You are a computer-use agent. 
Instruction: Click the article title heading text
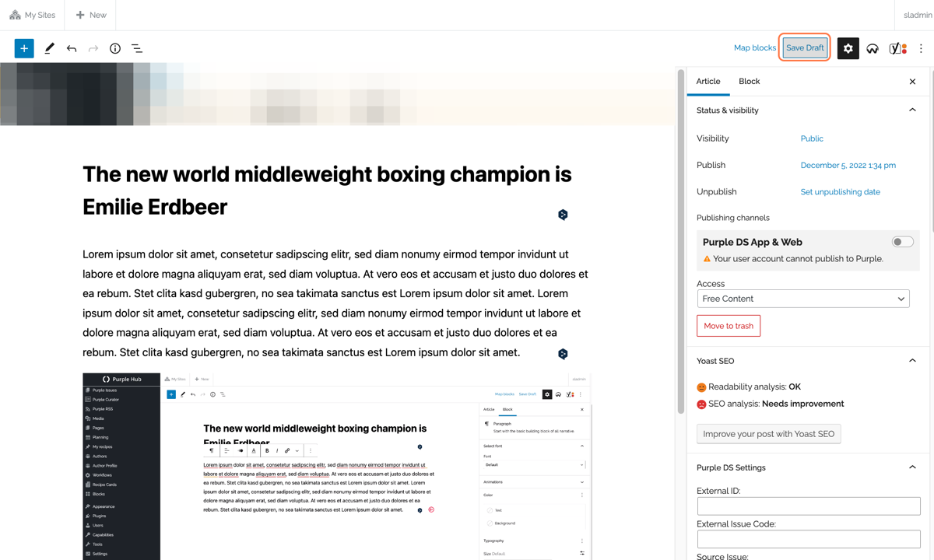[327, 191]
